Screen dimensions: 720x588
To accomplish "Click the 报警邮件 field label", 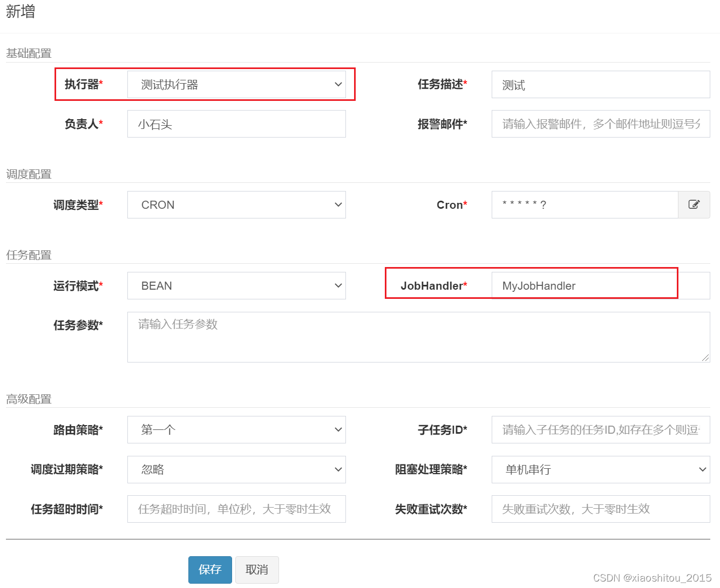I will click(x=443, y=124).
